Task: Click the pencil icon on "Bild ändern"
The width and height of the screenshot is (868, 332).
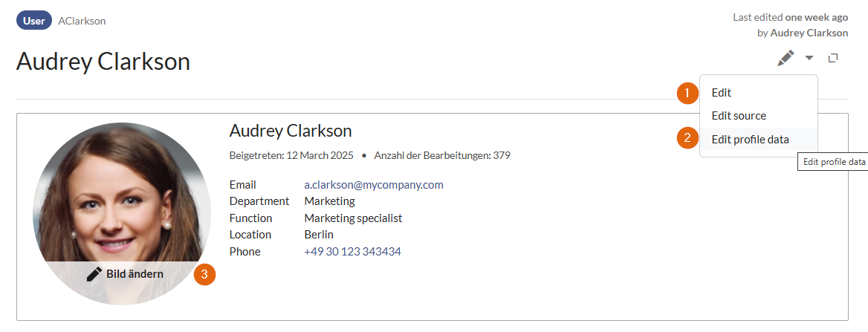Action: (x=94, y=274)
